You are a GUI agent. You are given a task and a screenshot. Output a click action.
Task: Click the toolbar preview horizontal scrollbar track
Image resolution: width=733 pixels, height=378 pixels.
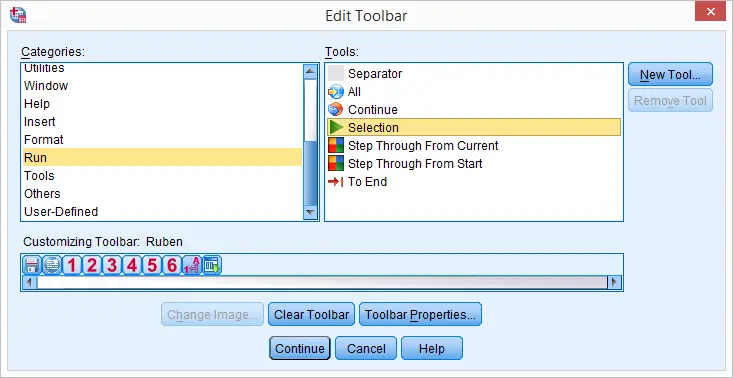point(322,282)
